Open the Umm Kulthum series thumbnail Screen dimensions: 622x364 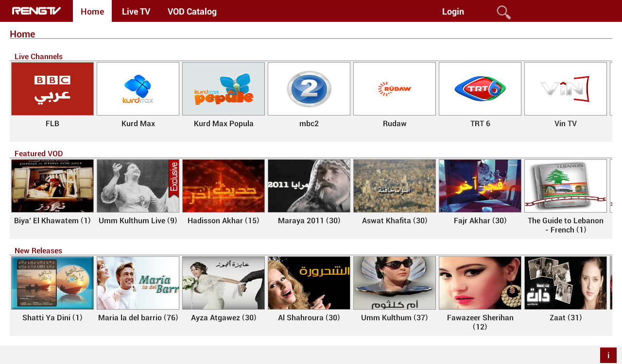tap(395, 283)
